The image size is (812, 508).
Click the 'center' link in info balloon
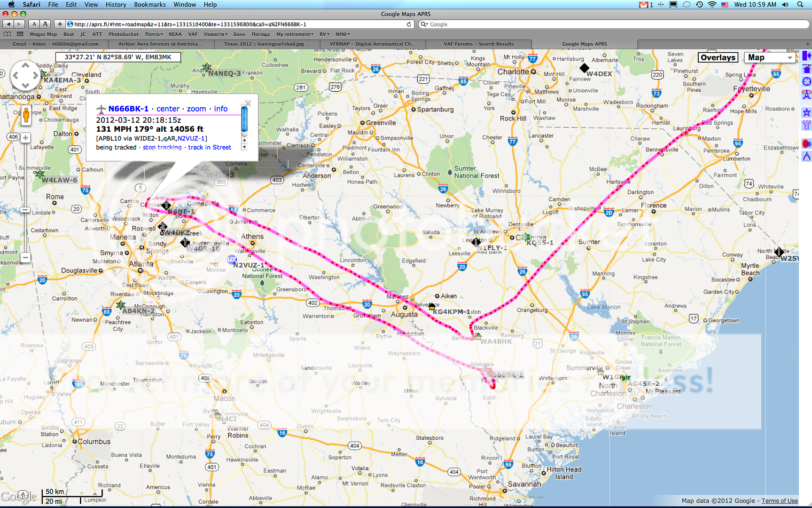pyautogui.click(x=168, y=109)
